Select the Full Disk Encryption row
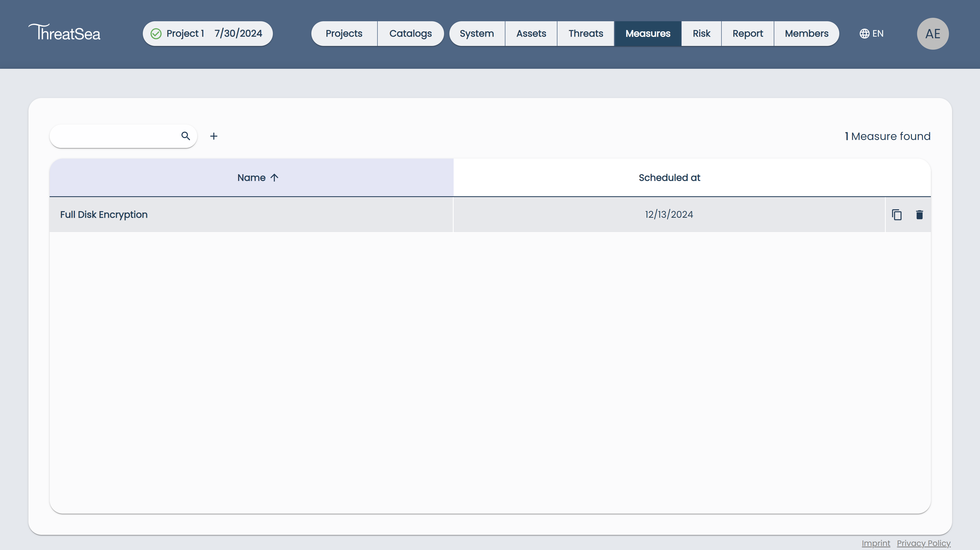 coord(104,214)
